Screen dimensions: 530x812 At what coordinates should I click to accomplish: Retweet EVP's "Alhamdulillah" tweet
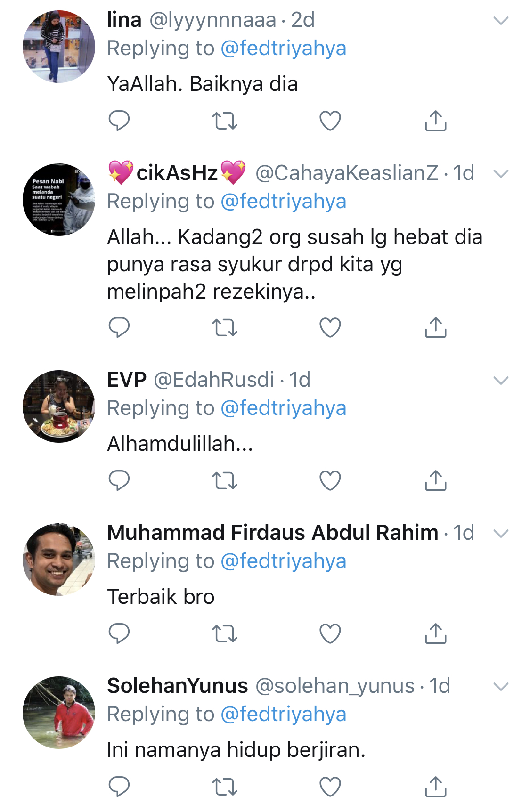coord(224,480)
